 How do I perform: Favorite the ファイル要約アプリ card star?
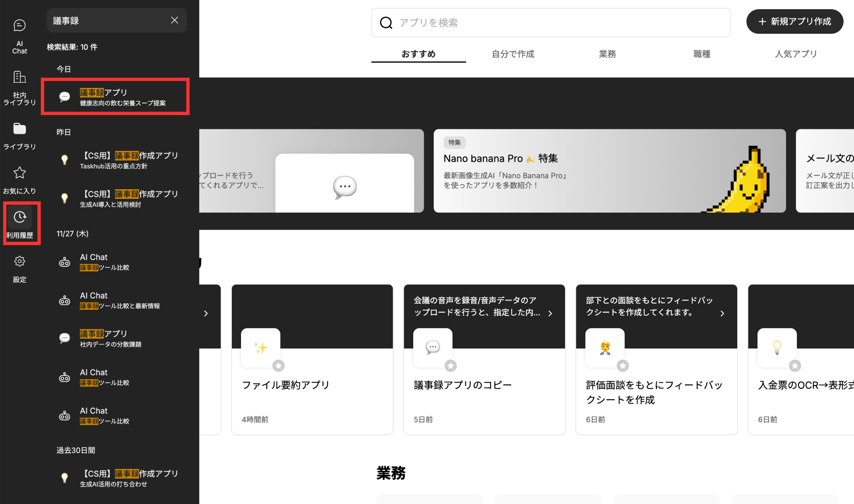(x=279, y=366)
